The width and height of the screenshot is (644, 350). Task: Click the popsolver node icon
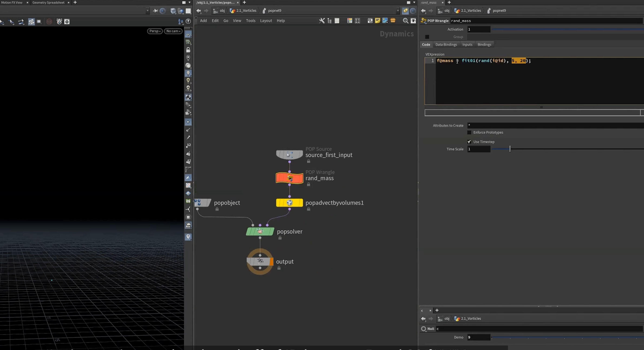(x=260, y=231)
